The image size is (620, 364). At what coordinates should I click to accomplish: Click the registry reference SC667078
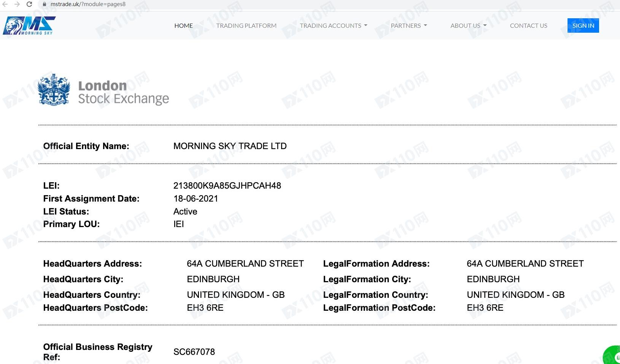(194, 352)
